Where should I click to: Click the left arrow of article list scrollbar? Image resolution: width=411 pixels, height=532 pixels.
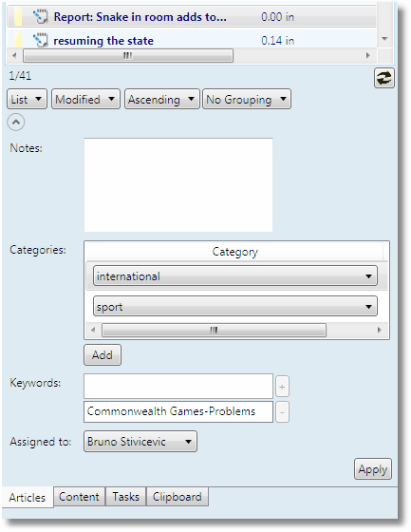[x=14, y=55]
